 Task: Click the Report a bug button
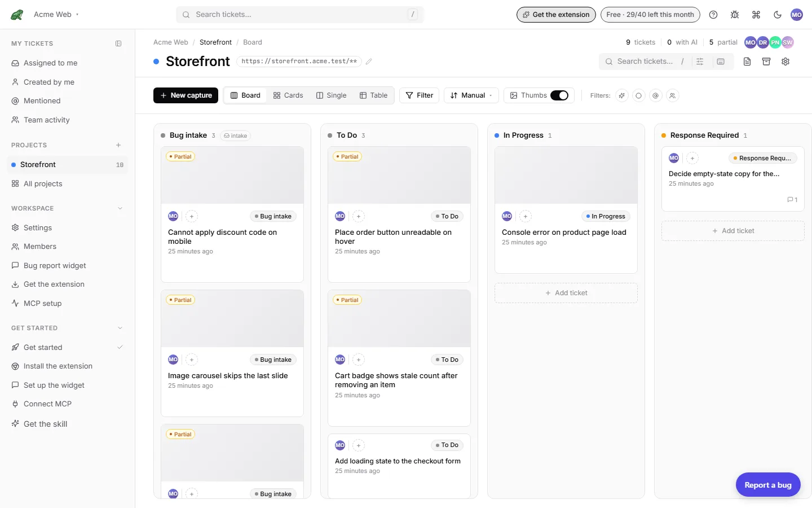768,485
